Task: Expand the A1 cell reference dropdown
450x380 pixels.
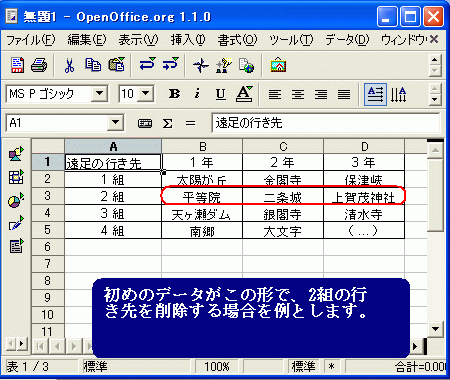Action: coord(115,123)
